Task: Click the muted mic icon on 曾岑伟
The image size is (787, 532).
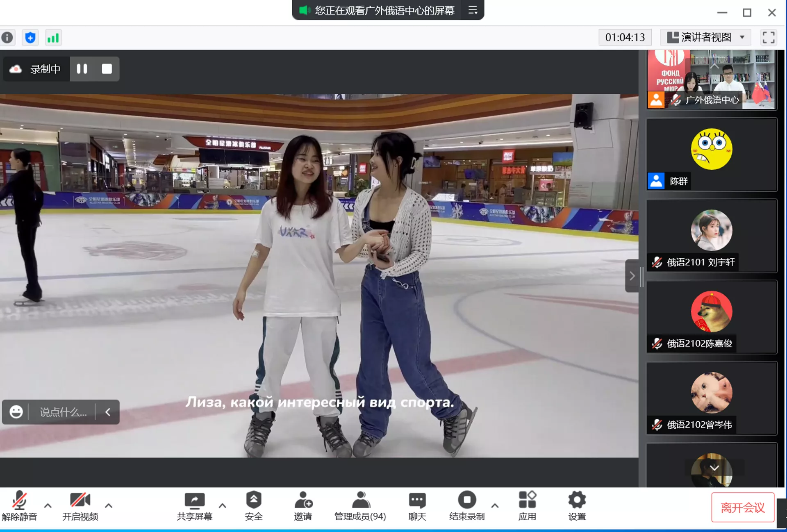Action: point(657,425)
